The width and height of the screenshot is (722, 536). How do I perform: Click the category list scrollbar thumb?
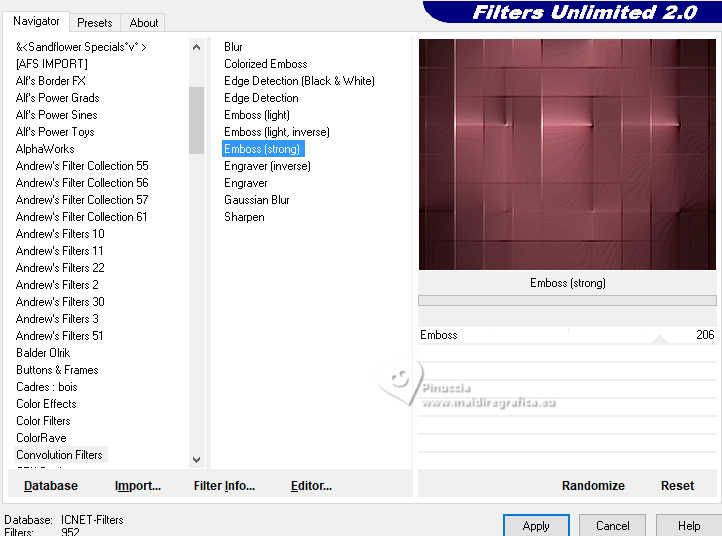[197, 120]
